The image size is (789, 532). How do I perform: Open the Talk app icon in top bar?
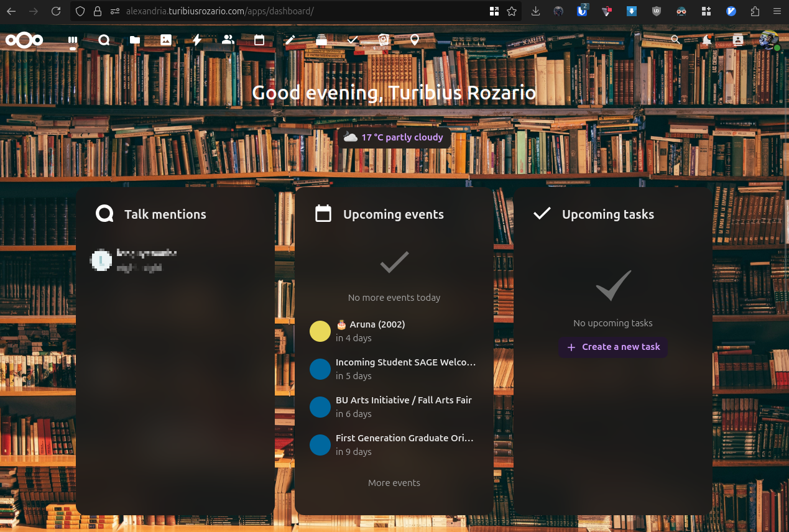point(104,40)
